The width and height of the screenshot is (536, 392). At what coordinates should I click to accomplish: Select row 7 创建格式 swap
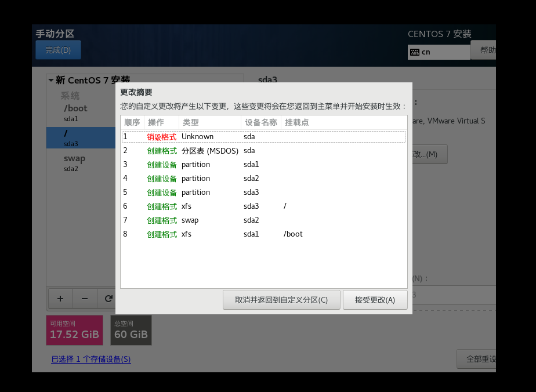click(264, 220)
